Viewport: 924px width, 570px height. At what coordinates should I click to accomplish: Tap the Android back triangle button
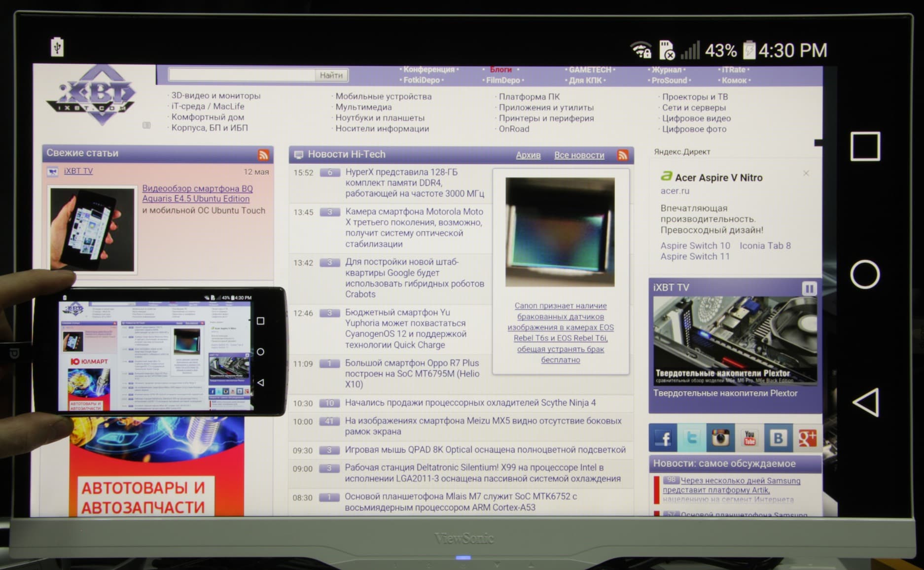(x=866, y=402)
